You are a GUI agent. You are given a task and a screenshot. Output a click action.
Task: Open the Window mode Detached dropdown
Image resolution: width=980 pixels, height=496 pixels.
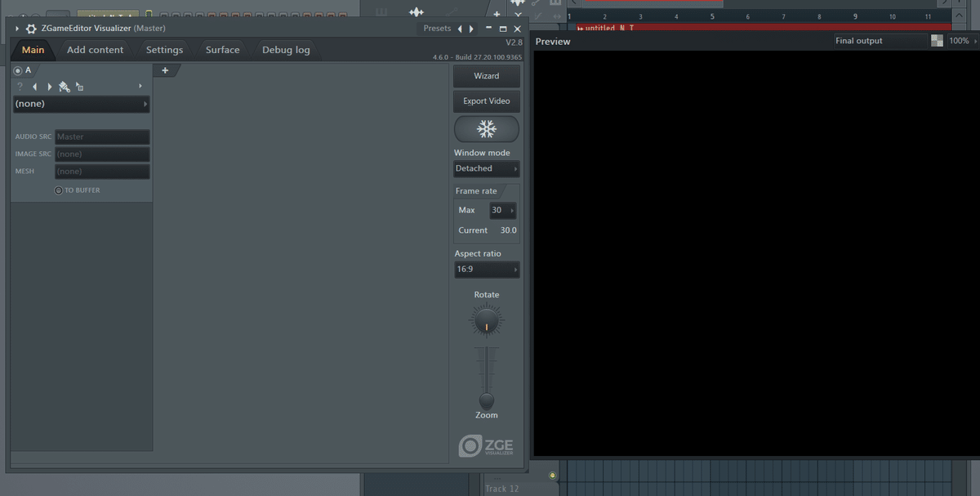coord(487,168)
